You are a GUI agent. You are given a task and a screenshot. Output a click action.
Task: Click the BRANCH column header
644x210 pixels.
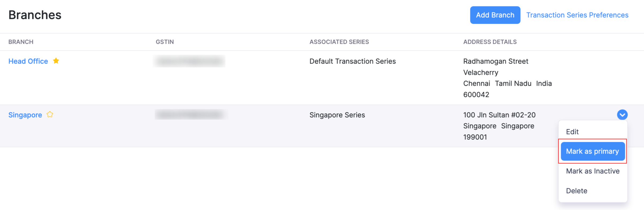pos(21,42)
